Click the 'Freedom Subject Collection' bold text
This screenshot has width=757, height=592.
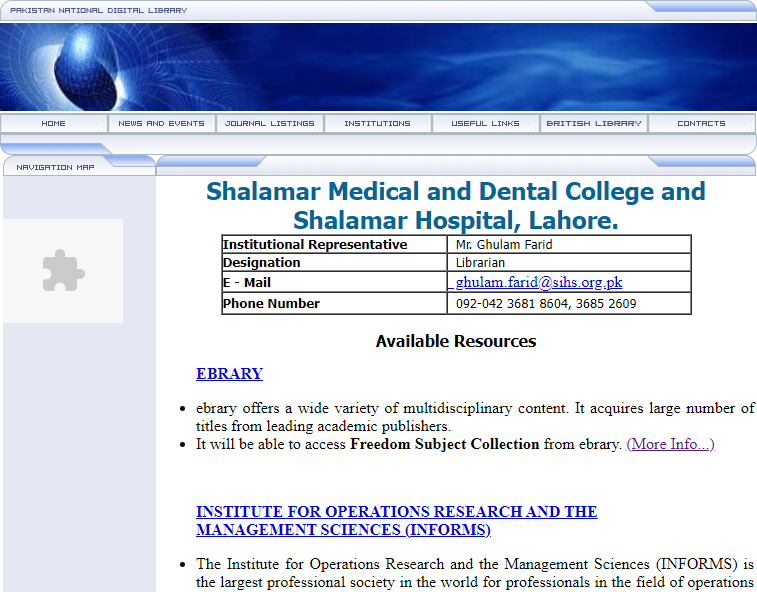point(445,444)
